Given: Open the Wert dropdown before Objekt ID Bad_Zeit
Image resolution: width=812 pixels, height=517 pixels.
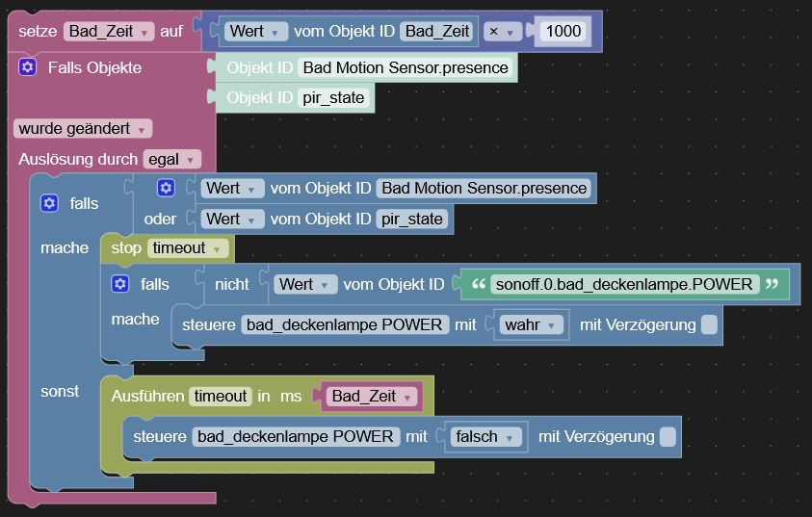Looking at the screenshot, I should pyautogui.click(x=256, y=31).
